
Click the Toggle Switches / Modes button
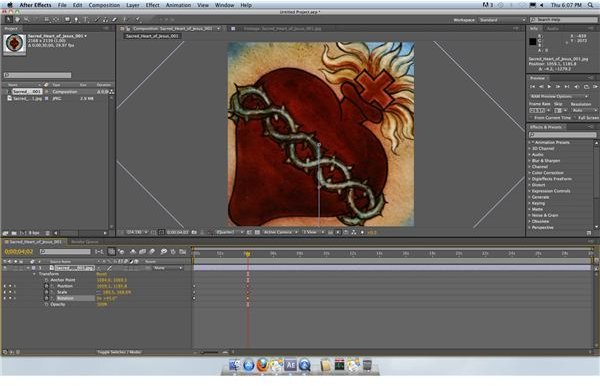point(119,352)
